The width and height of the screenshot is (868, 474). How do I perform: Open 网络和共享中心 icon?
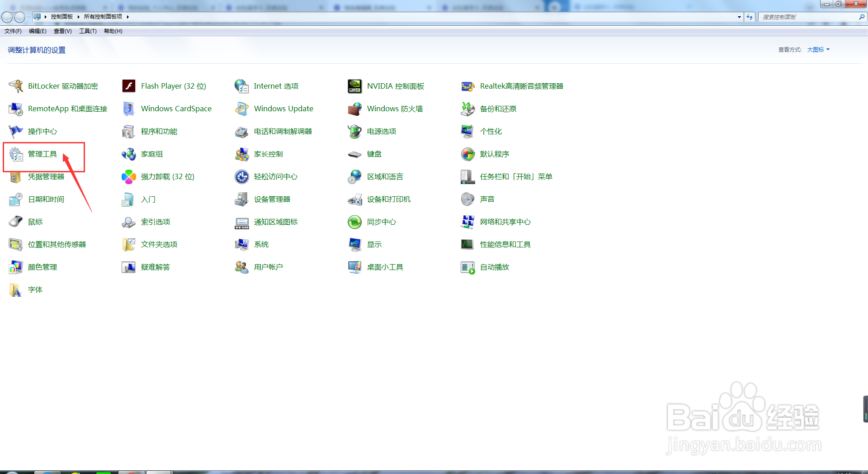coord(468,222)
